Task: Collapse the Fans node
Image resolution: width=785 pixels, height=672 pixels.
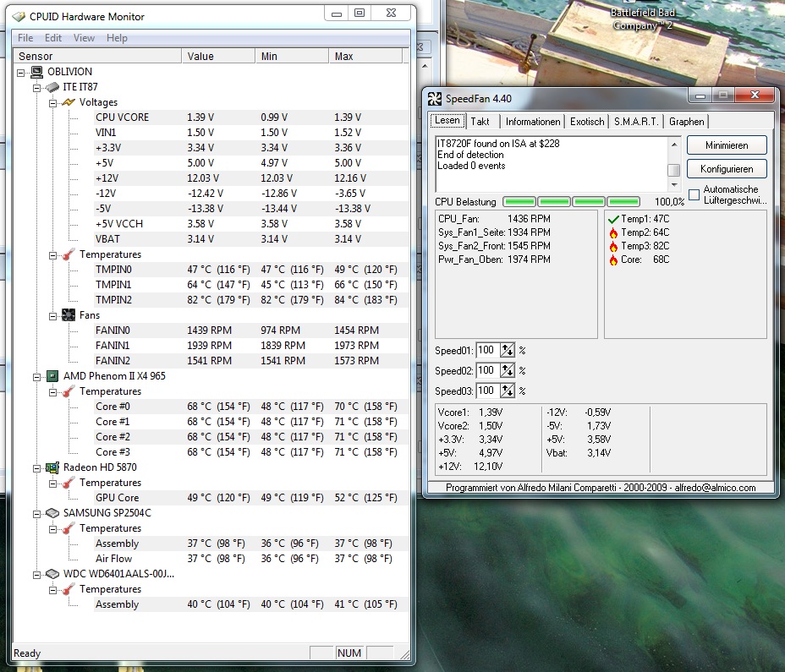Action: (52, 316)
